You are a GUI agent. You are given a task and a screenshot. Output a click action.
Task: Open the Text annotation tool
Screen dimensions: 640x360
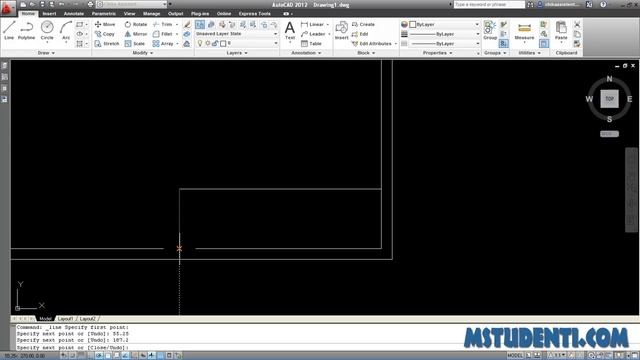(x=290, y=31)
